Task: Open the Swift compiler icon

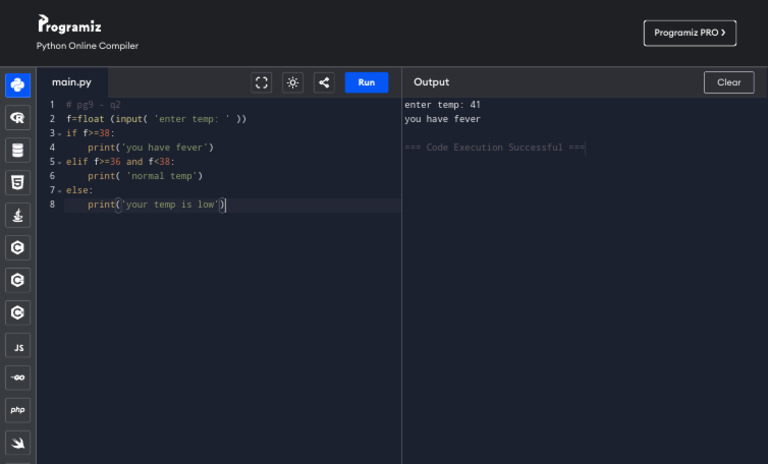Action: coord(18,442)
